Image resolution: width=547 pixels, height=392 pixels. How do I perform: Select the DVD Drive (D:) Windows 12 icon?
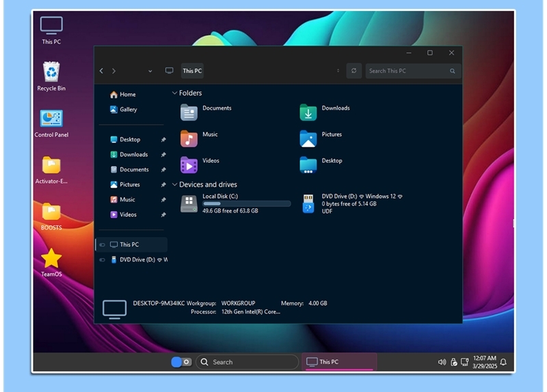[308, 204]
